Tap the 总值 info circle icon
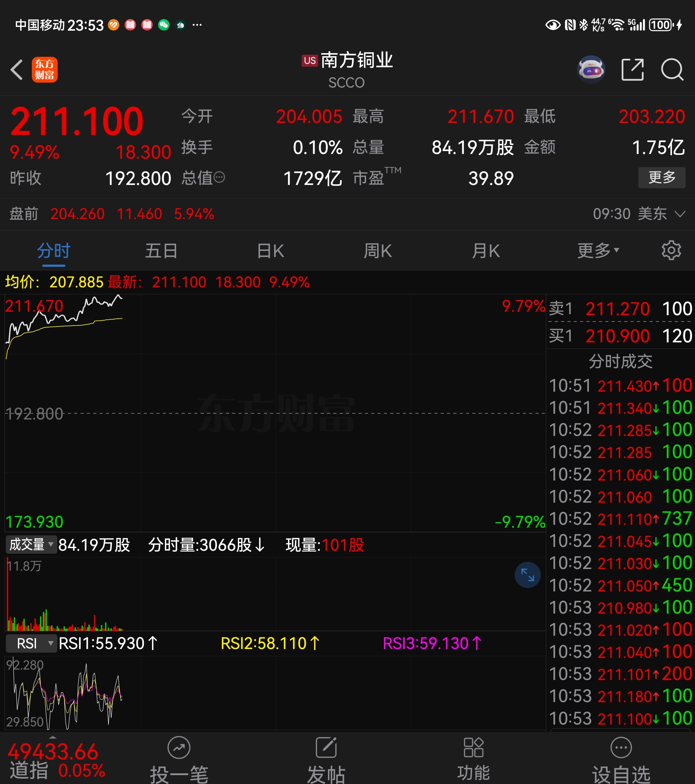Viewport: 695px width, 784px height. click(219, 178)
